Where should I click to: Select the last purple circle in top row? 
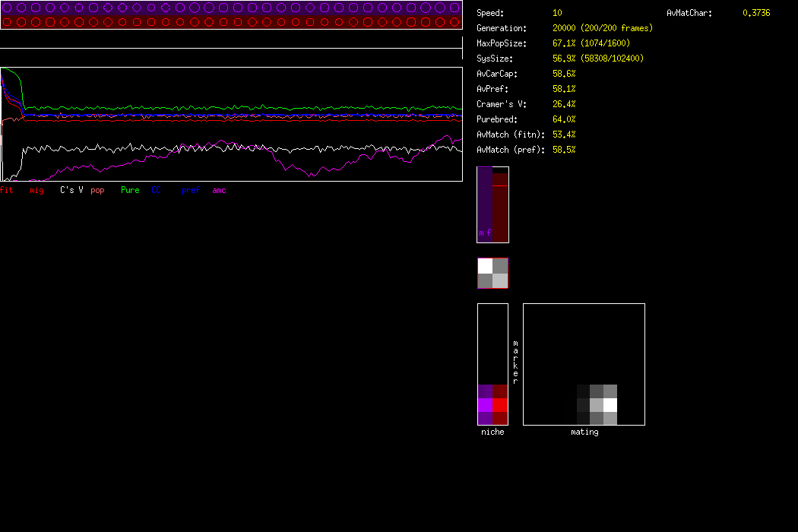pos(454,8)
